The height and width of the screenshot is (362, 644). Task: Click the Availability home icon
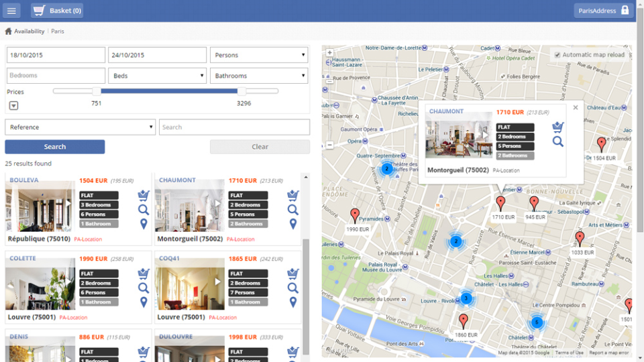pyautogui.click(x=8, y=32)
